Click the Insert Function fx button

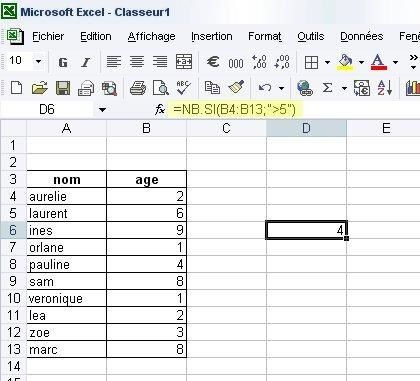pos(160,109)
